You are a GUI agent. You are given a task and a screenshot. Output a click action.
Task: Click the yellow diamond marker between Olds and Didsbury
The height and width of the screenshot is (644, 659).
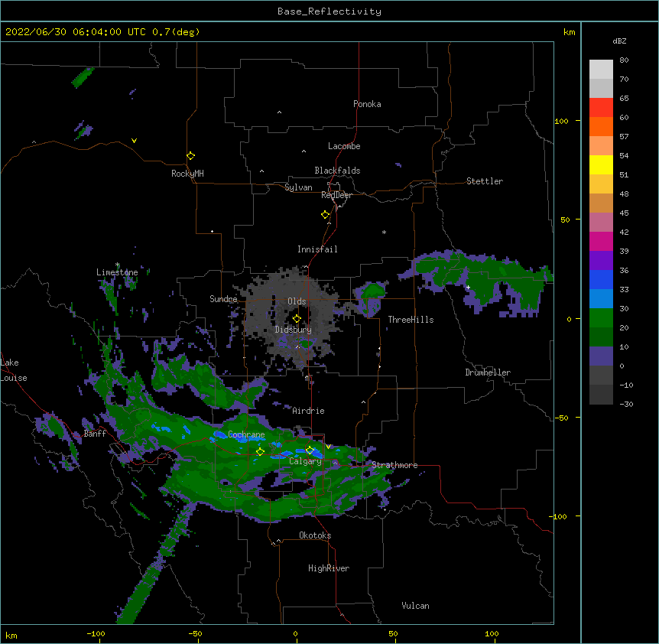tap(297, 319)
